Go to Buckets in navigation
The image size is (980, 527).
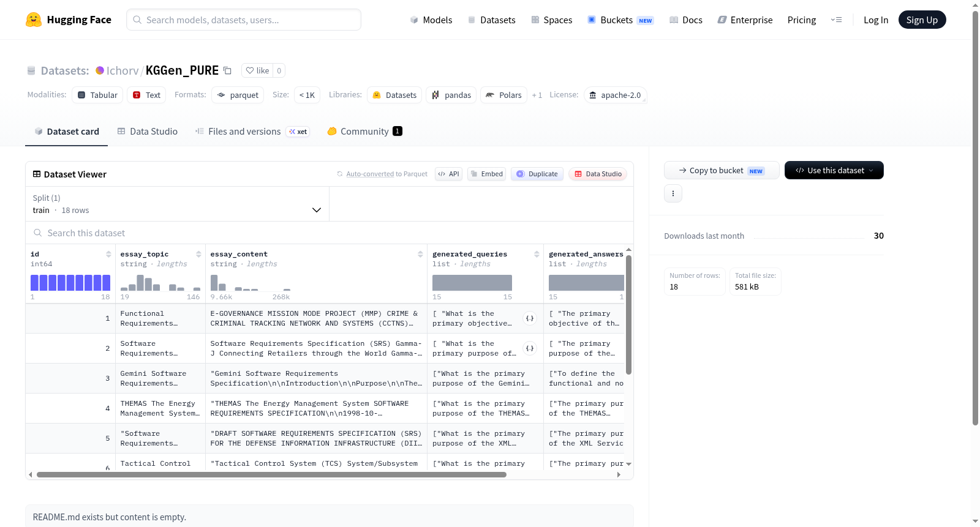pyautogui.click(x=620, y=20)
